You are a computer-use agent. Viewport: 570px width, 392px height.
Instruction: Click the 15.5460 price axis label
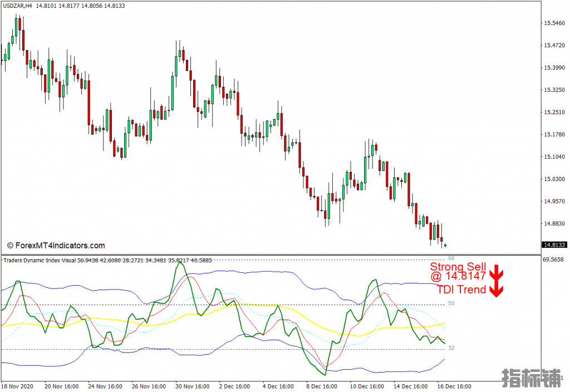tap(554, 23)
